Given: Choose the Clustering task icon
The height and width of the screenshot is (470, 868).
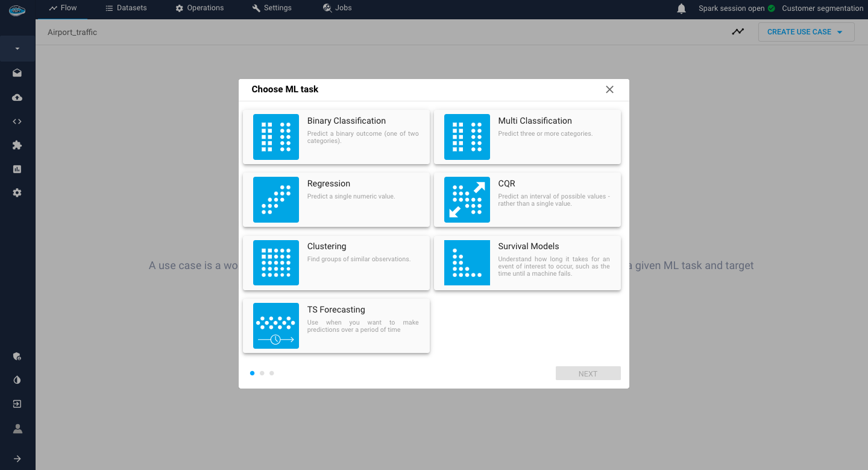Looking at the screenshot, I should 275,262.
